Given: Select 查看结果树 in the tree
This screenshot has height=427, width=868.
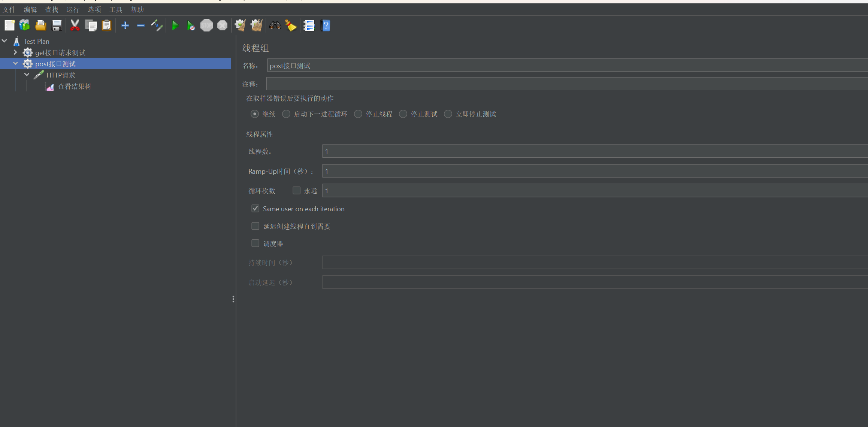Looking at the screenshot, I should coord(74,87).
